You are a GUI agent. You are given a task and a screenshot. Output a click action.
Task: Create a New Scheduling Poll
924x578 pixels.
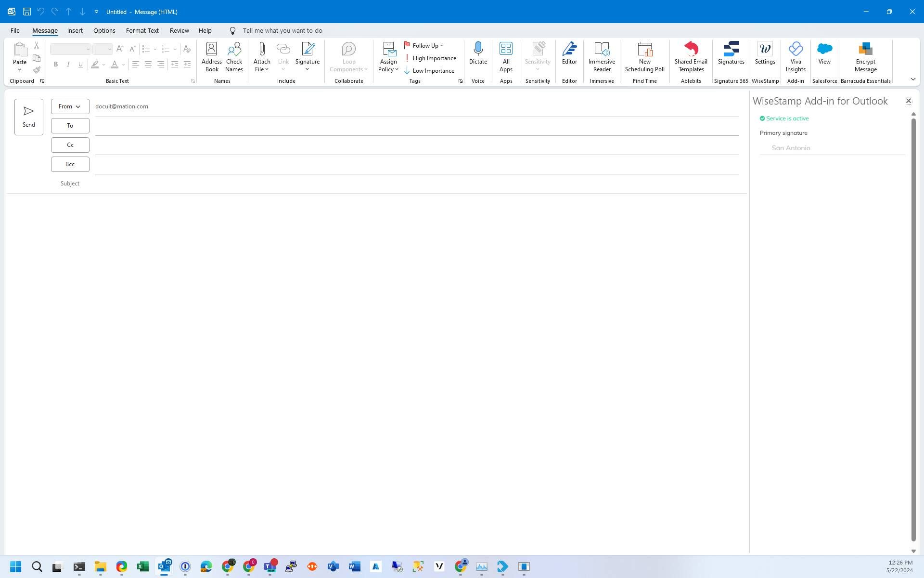coord(644,57)
